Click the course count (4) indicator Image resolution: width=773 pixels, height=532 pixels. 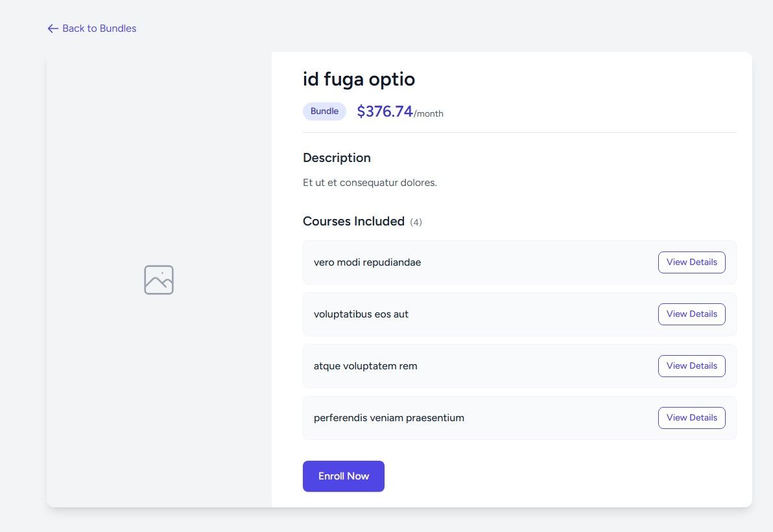[416, 222]
